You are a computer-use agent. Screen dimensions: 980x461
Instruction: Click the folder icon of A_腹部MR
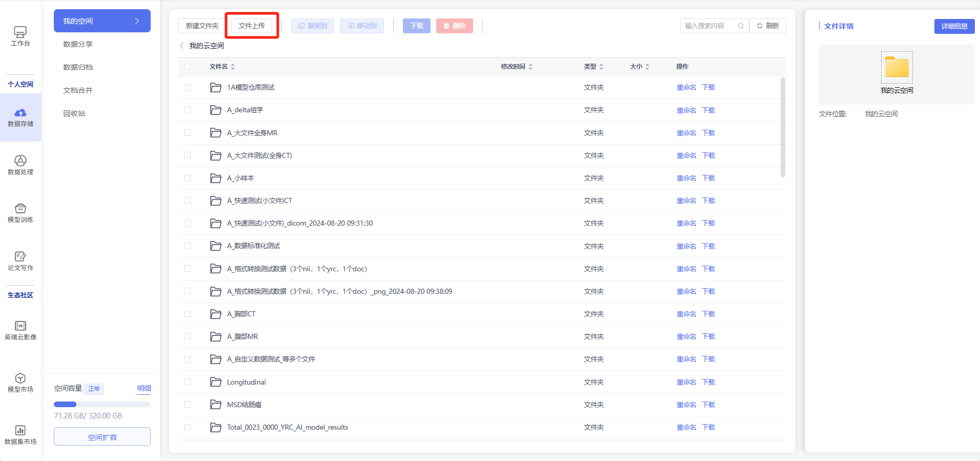click(x=216, y=336)
